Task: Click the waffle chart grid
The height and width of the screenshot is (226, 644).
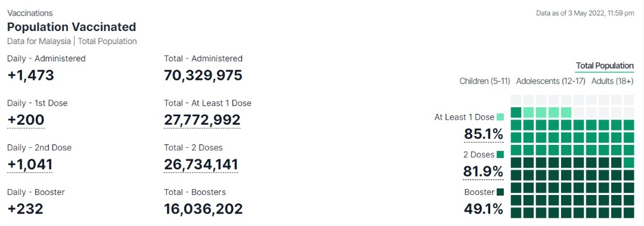Action: [572, 157]
